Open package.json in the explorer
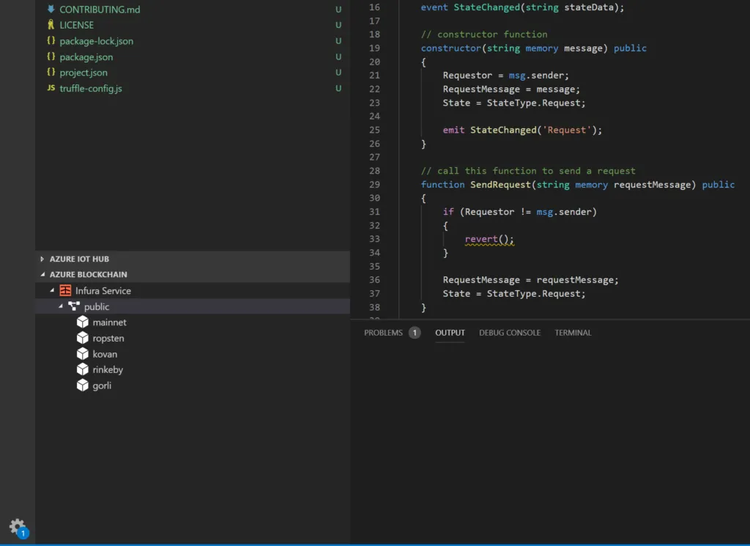This screenshot has height=546, width=750. 86,57
